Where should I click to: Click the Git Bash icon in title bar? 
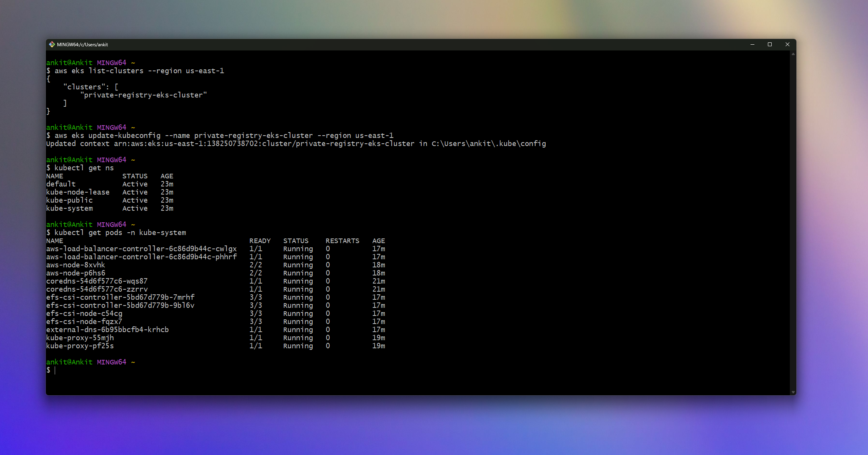point(52,45)
